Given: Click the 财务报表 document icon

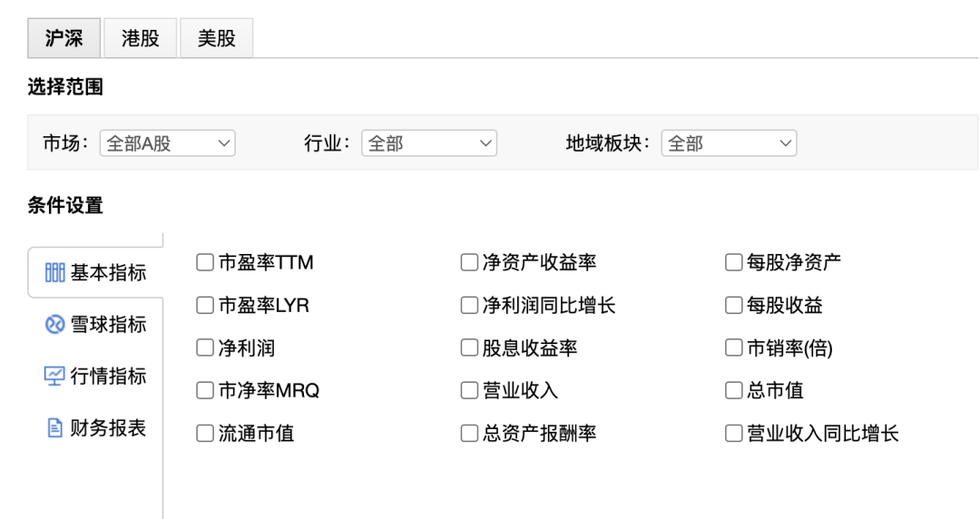Looking at the screenshot, I should [55, 427].
